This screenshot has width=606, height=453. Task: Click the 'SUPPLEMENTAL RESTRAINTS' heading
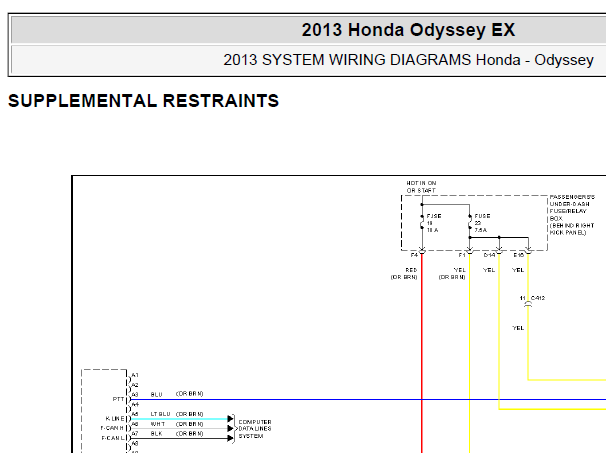[x=143, y=101]
